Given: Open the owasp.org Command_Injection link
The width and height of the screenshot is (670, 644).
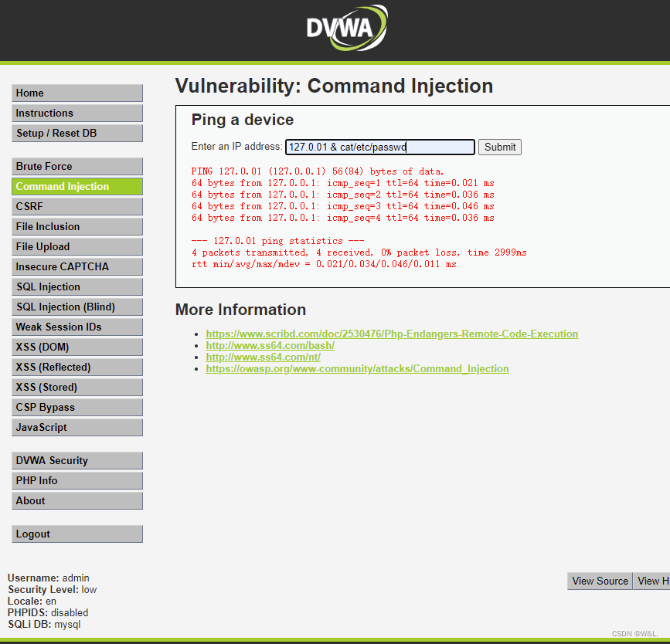Looking at the screenshot, I should pos(357,368).
